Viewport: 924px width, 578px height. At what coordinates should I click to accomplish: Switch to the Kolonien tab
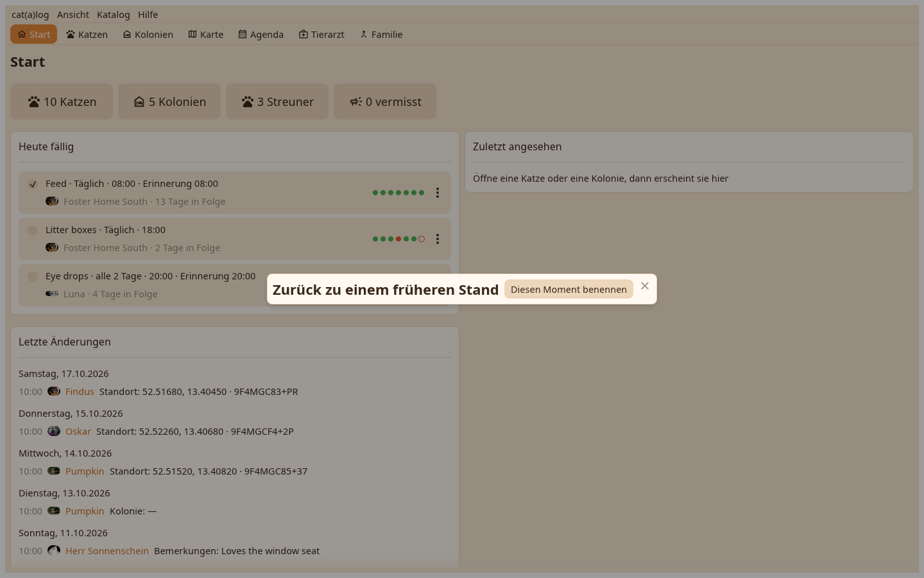coord(148,35)
